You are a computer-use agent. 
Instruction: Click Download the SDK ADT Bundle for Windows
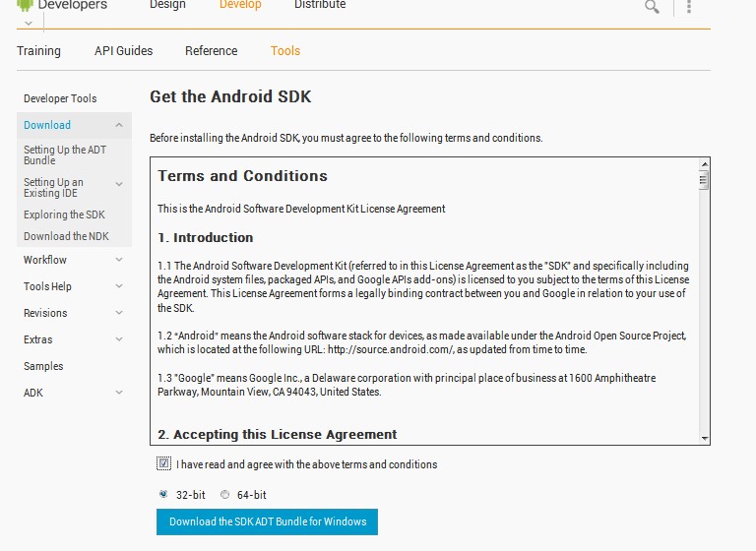pyautogui.click(x=267, y=521)
